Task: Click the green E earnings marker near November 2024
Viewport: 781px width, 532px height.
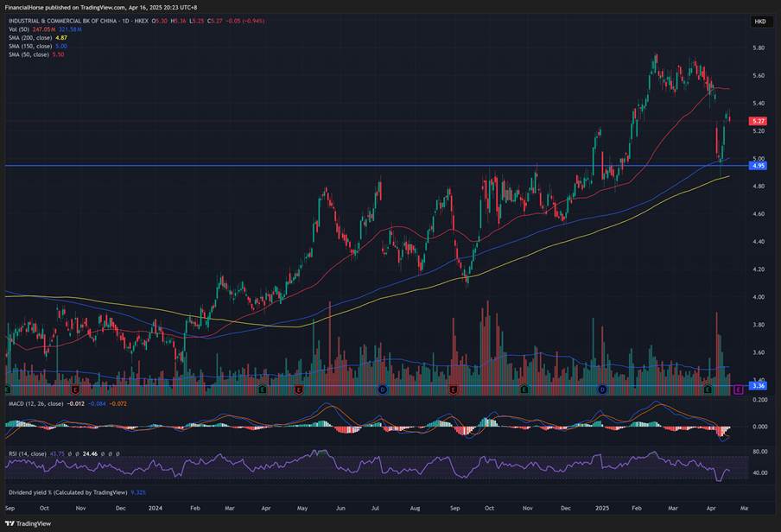Action: (524, 389)
